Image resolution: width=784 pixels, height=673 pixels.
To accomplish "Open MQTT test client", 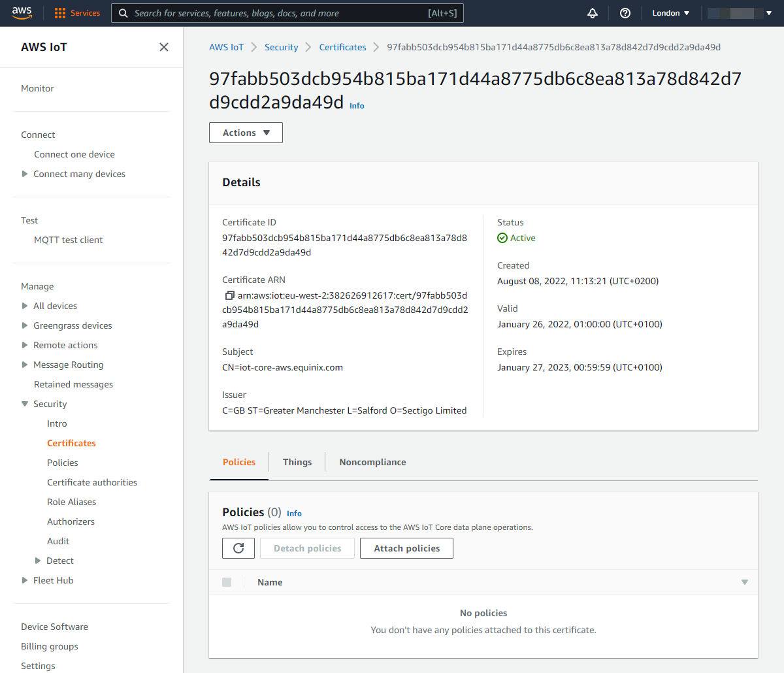I will click(69, 240).
